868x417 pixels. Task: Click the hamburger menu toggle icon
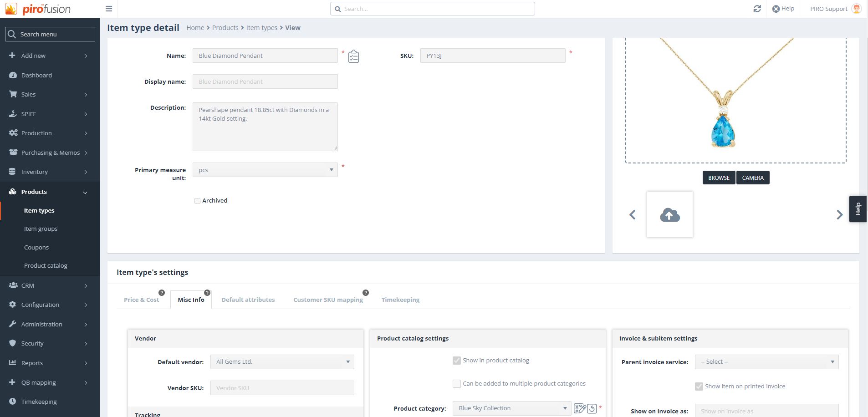click(108, 9)
